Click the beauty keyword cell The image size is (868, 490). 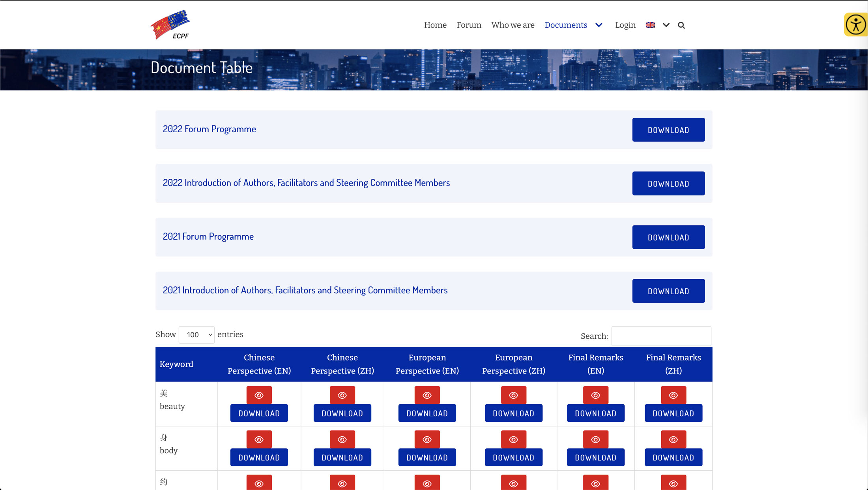pyautogui.click(x=187, y=404)
